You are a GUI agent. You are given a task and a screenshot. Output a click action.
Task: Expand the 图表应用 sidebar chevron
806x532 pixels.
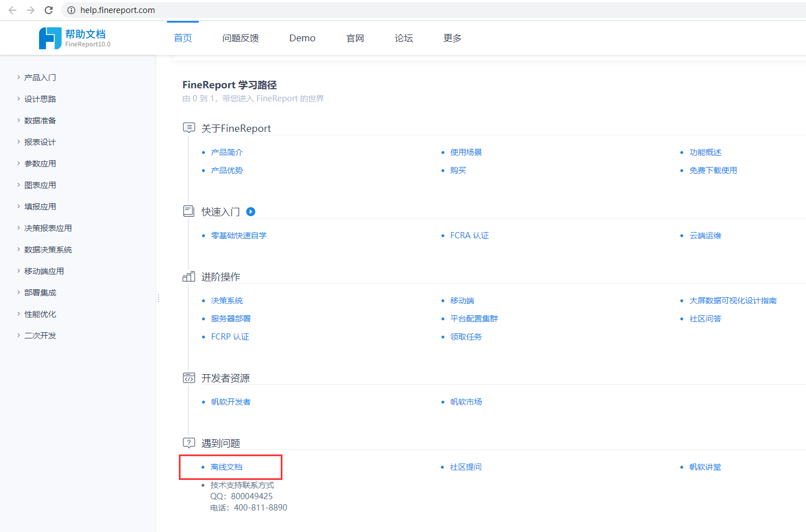tap(18, 185)
